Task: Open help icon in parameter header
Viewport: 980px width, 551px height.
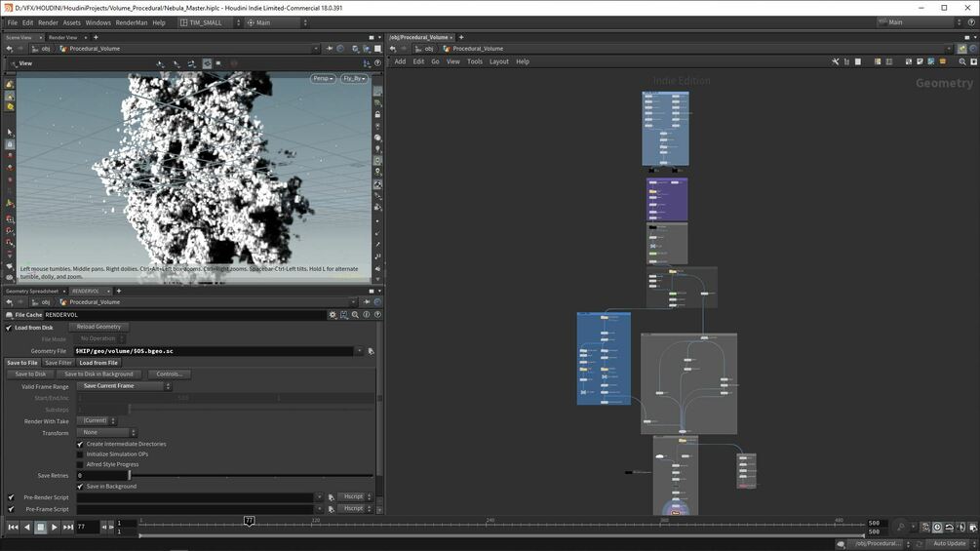Action: tap(377, 315)
